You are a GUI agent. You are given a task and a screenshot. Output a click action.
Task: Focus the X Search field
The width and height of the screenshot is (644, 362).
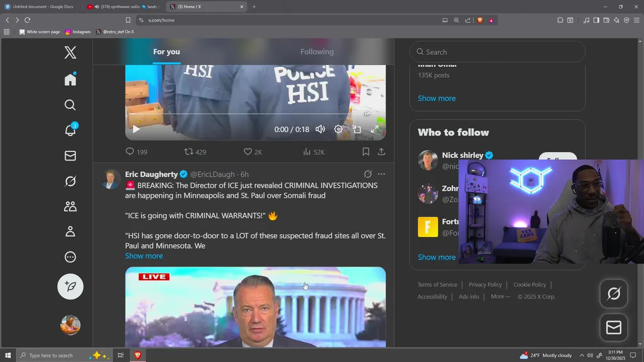pos(498,52)
